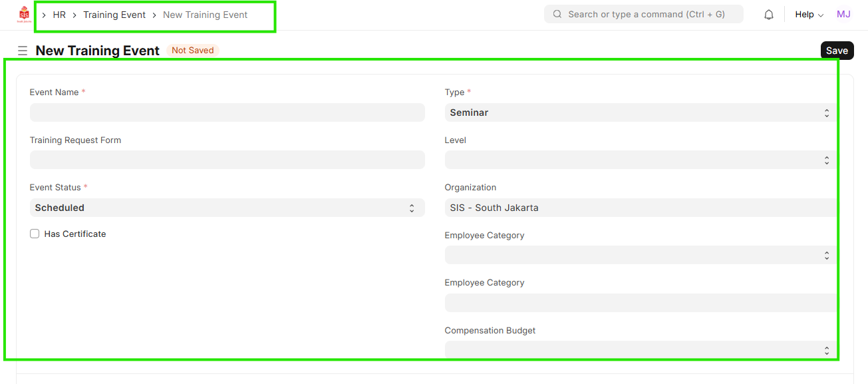Click the Organization field with SIS - South Jakarta
The width and height of the screenshot is (868, 384).
[x=639, y=208]
